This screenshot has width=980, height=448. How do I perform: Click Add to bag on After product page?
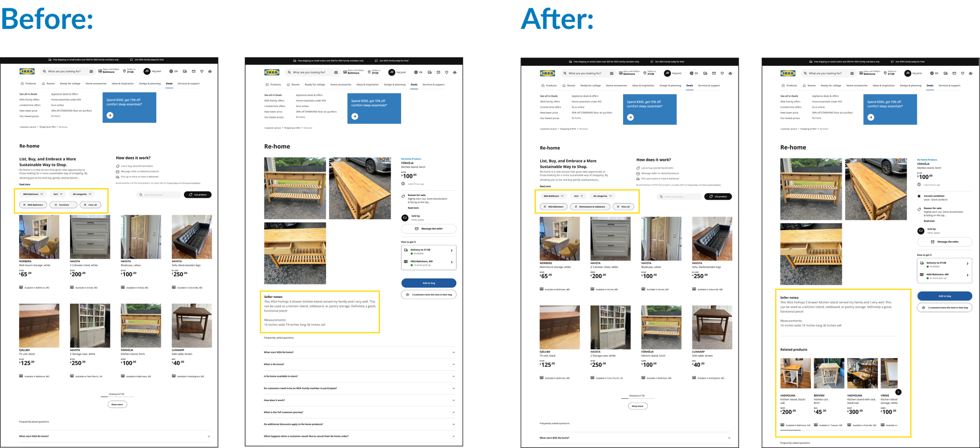(944, 296)
